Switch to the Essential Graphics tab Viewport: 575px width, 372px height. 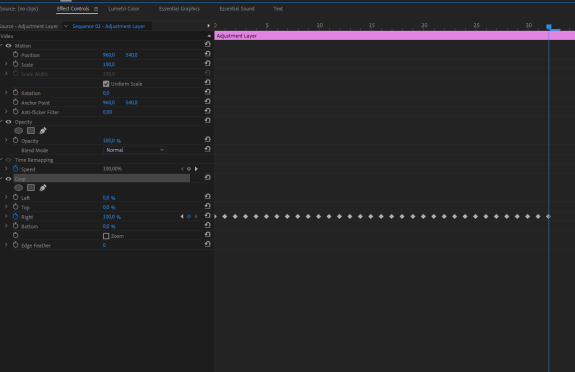[179, 9]
